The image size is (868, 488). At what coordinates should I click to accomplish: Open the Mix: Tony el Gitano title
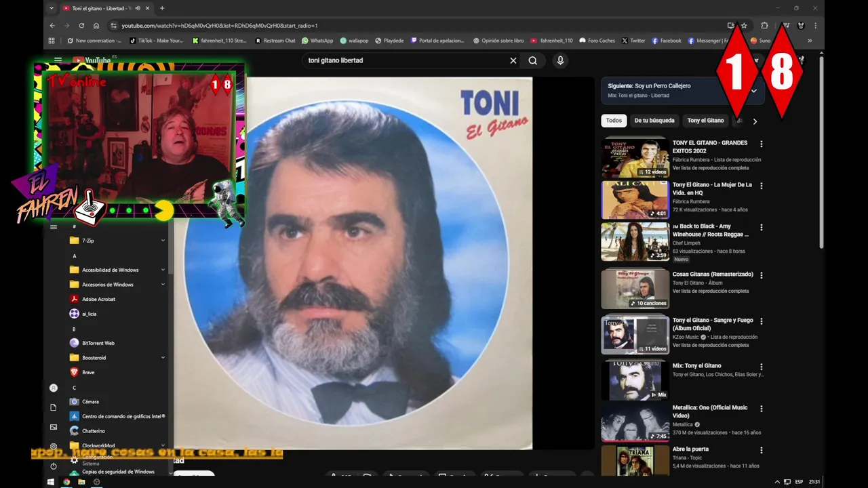[696, 366]
